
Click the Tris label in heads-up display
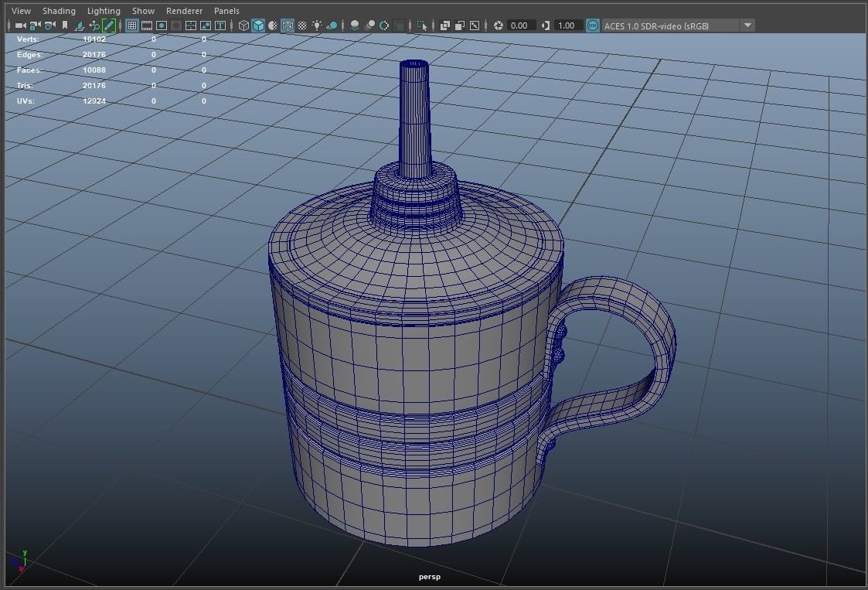coord(25,86)
